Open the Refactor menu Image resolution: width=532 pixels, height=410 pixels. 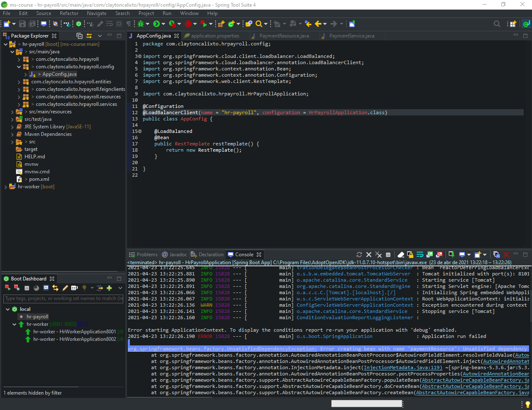coord(69,13)
